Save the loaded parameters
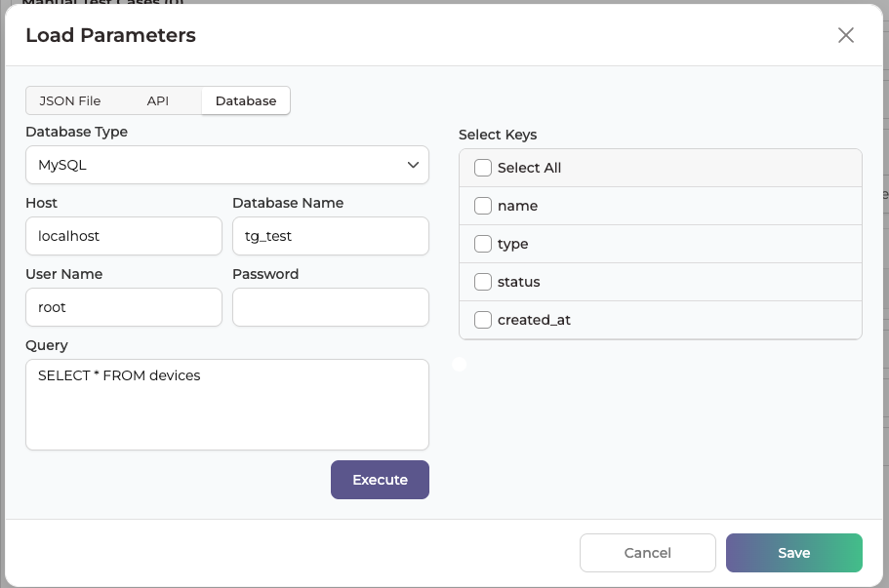889x588 pixels. pyautogui.click(x=793, y=553)
